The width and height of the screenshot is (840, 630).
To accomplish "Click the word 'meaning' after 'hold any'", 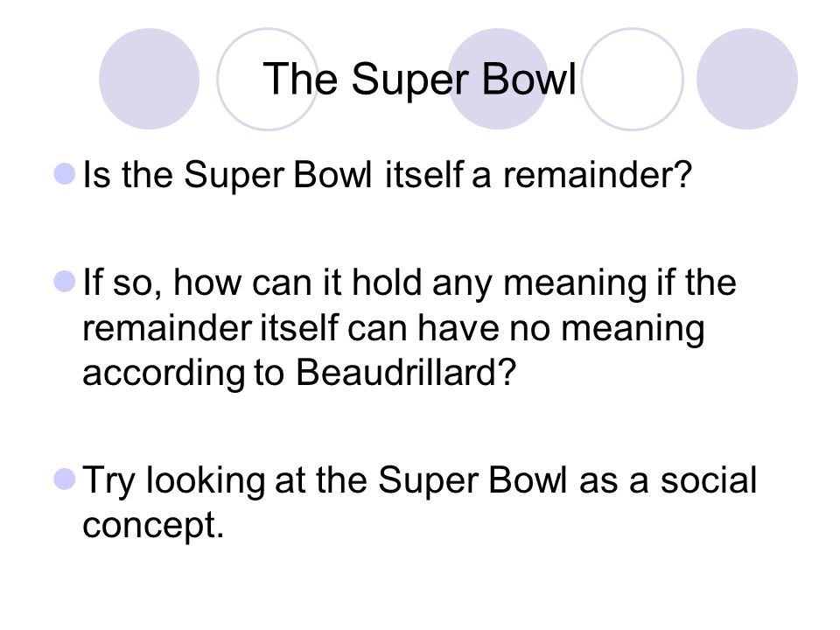I will coord(575,283).
